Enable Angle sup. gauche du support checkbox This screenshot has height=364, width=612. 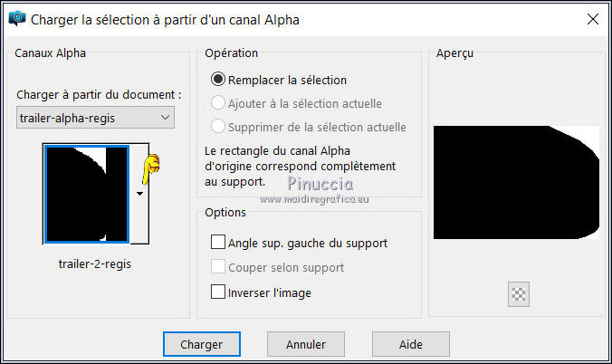218,243
